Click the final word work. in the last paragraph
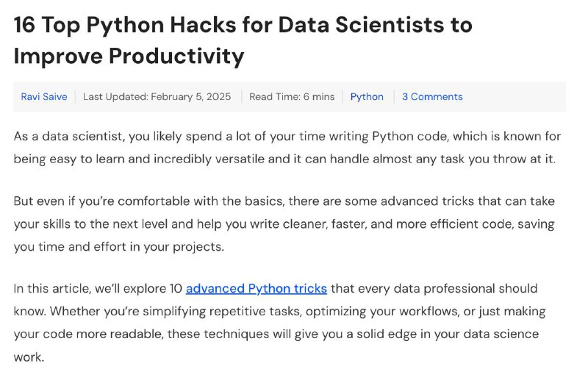 [29, 357]
